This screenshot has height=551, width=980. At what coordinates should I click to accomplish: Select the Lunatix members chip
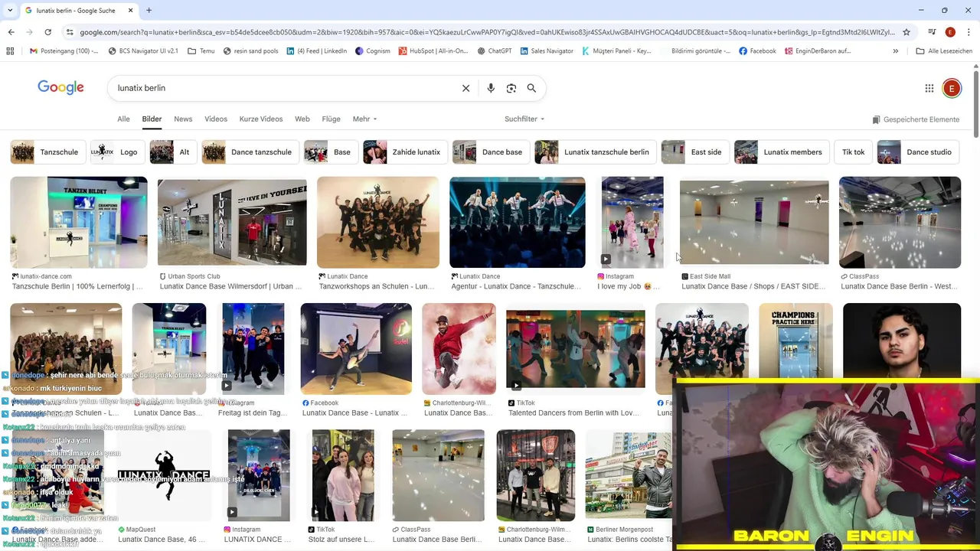click(781, 152)
